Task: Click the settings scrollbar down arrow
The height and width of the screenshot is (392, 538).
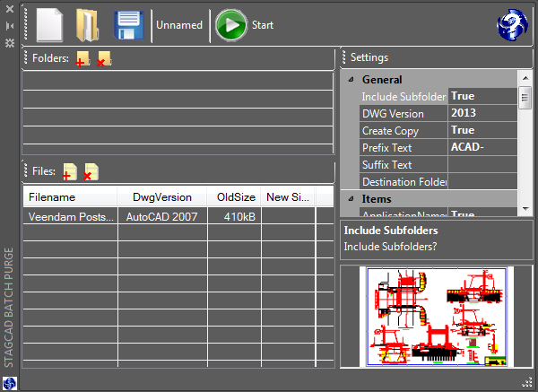Action: tap(525, 210)
